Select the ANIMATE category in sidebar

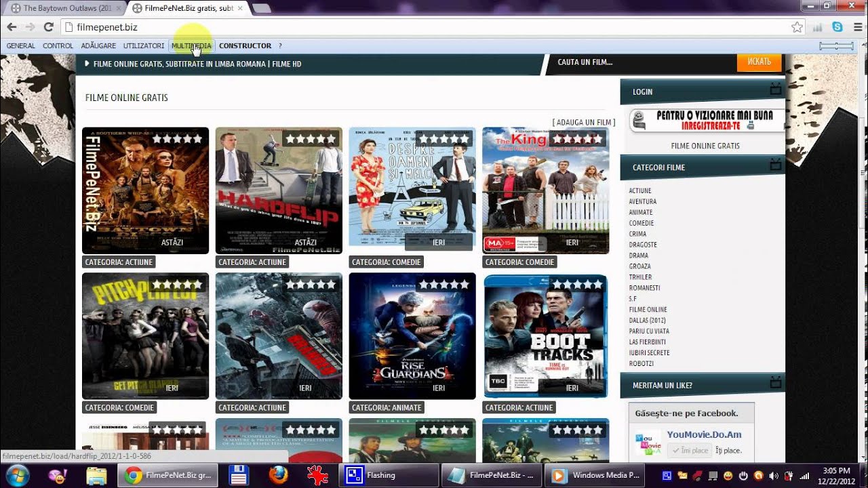(641, 213)
